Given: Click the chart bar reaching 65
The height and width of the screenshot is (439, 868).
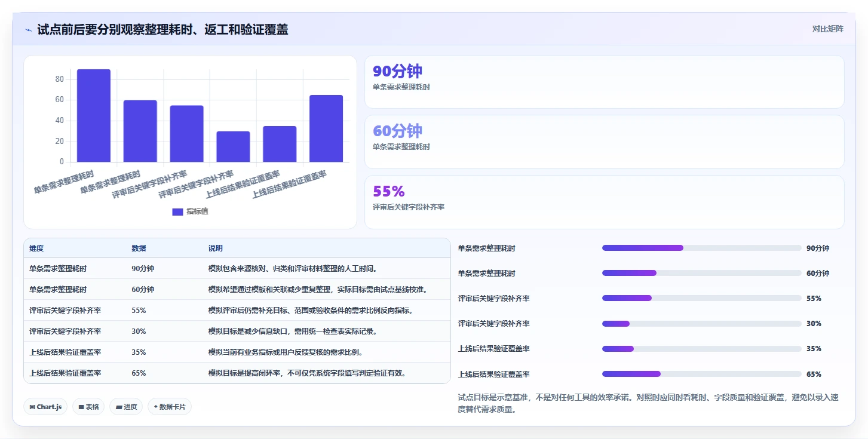Looking at the screenshot, I should tap(326, 128).
